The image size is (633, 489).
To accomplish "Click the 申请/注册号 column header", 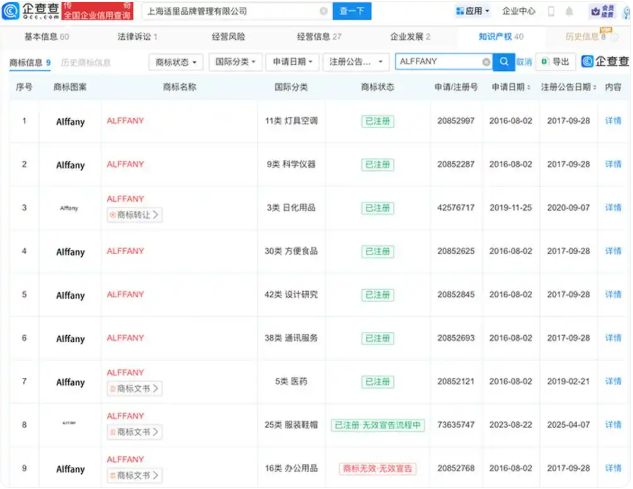I will 456,87.
